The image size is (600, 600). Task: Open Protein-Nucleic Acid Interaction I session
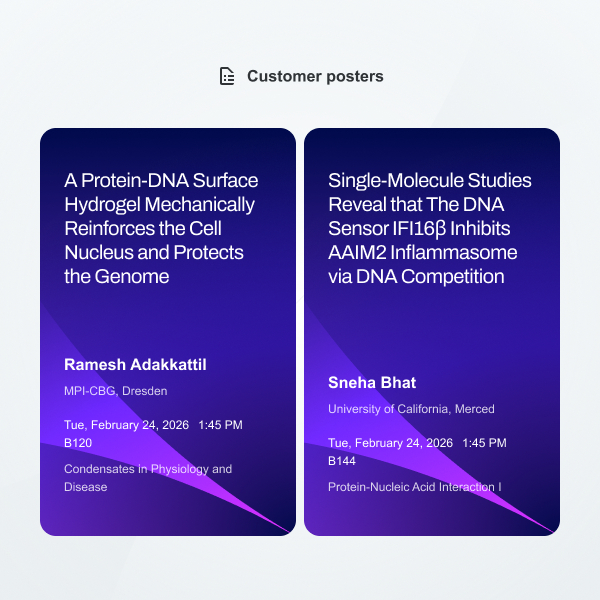(x=415, y=487)
